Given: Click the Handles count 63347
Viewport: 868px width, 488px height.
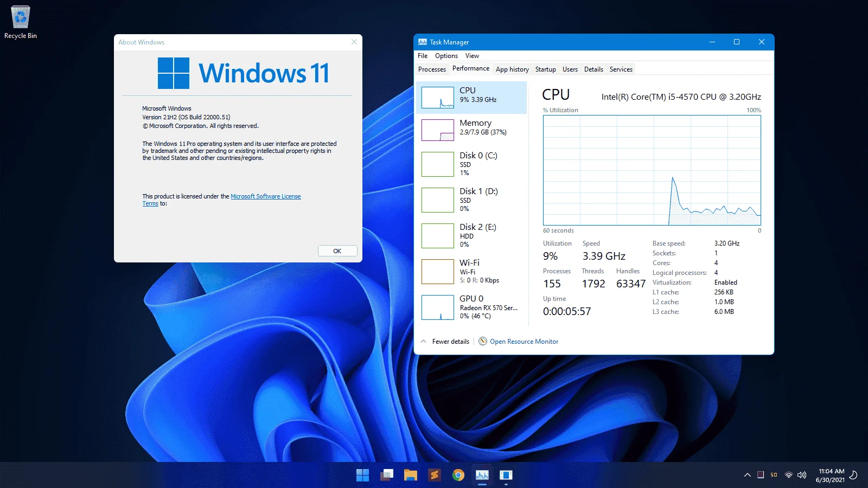Looking at the screenshot, I should [x=631, y=284].
